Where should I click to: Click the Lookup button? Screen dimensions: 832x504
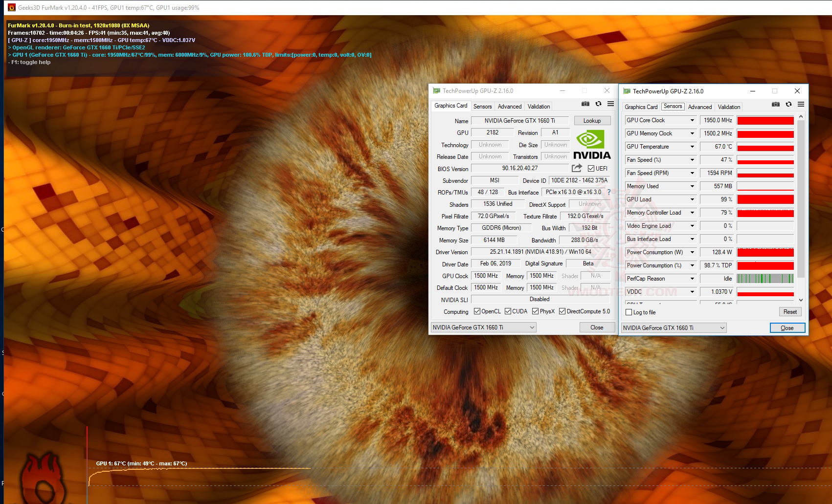pyautogui.click(x=592, y=121)
